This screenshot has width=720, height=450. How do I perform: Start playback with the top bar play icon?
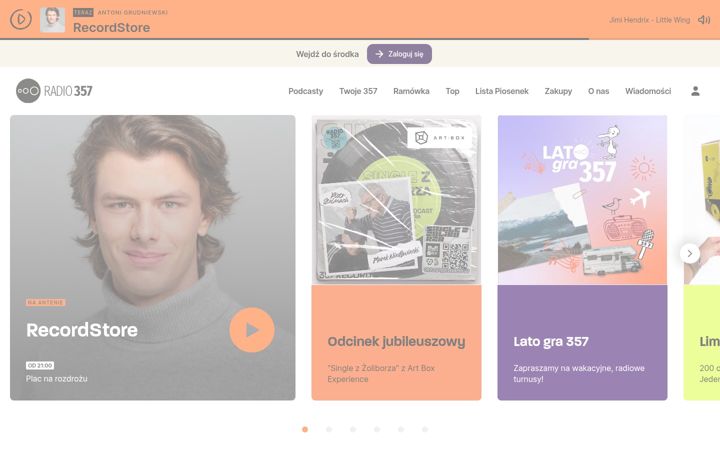(x=21, y=19)
